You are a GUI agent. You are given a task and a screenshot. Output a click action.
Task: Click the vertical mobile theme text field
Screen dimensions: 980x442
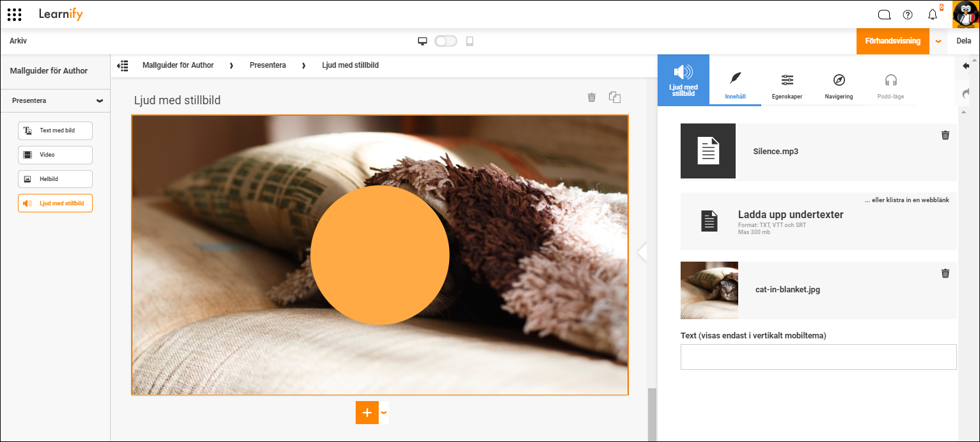point(819,357)
